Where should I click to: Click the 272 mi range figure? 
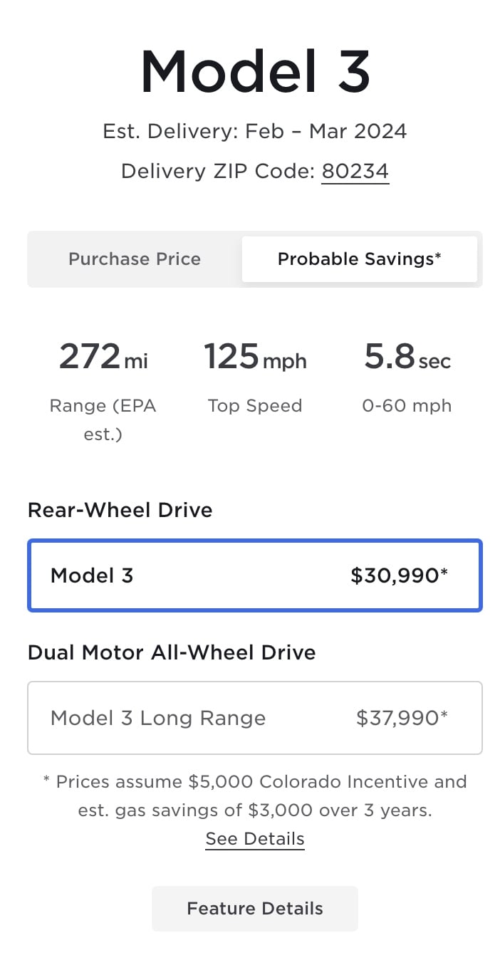tap(103, 357)
